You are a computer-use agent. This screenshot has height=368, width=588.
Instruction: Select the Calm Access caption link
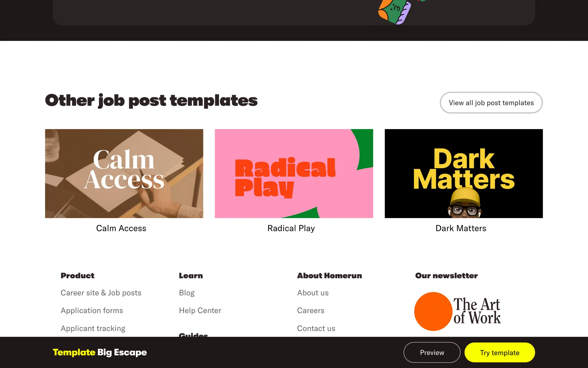[121, 228]
